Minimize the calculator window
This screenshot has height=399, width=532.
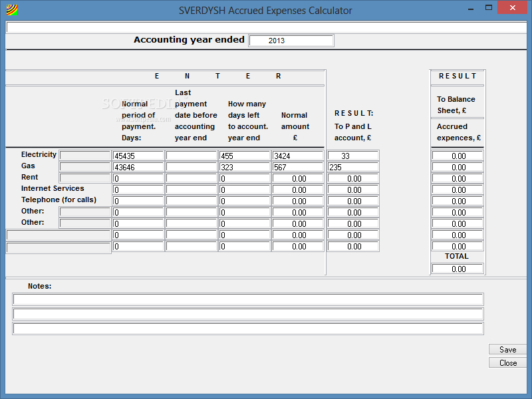click(x=471, y=8)
